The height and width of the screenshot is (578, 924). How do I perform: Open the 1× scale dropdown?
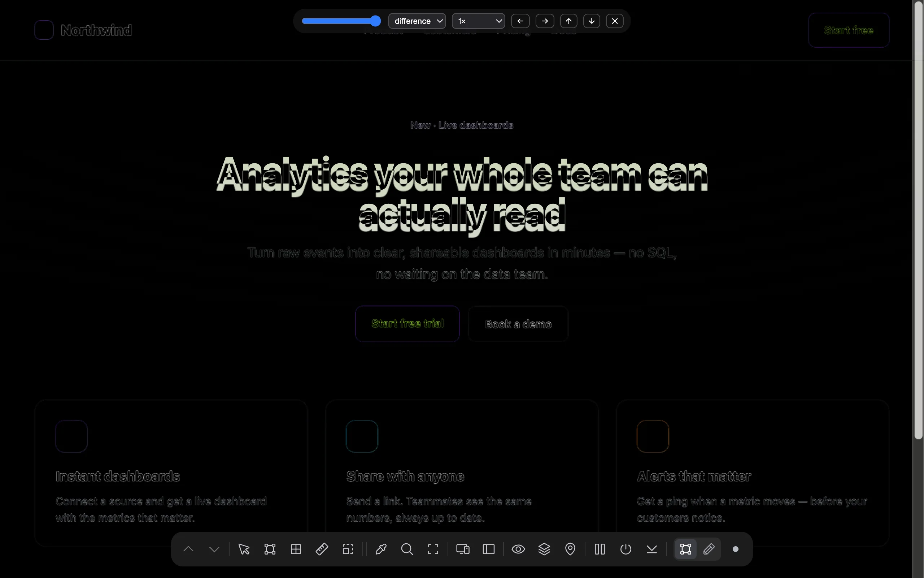coord(479,21)
